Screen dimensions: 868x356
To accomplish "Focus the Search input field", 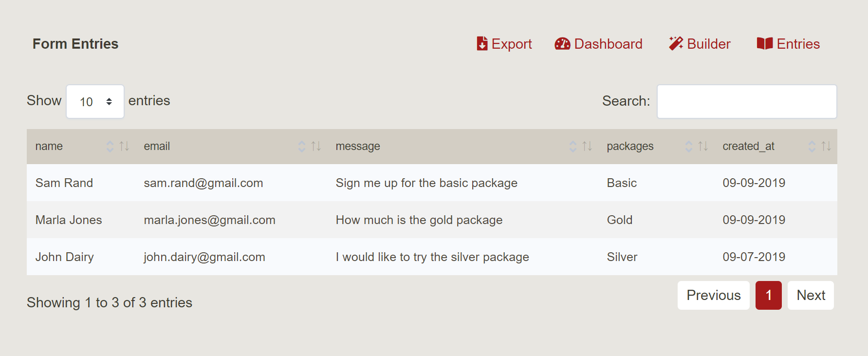I will pos(747,101).
